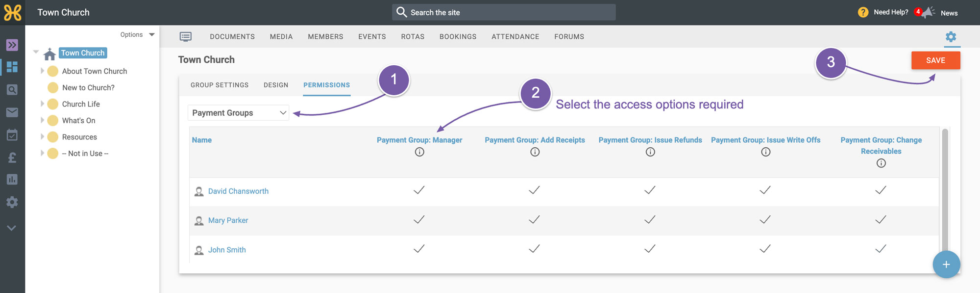The image size is (980, 293).
Task: Open the sidebar settings cog icon
Action: click(12, 202)
